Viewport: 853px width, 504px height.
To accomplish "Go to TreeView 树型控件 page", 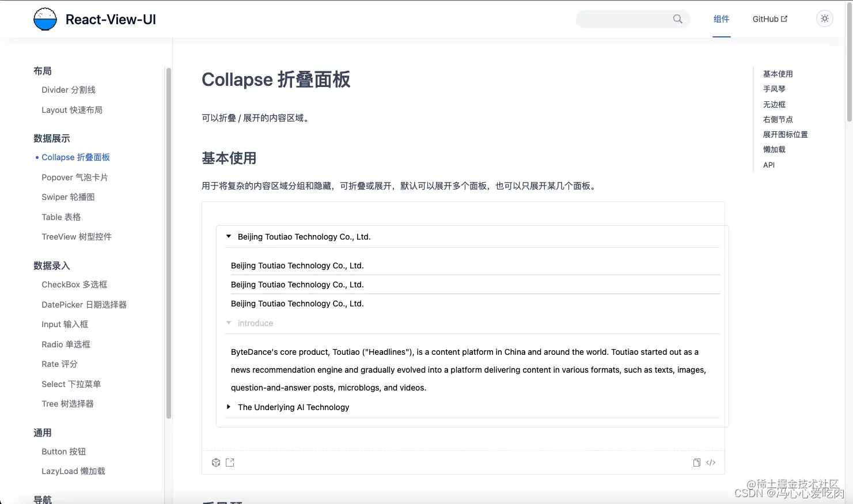I will pos(77,237).
